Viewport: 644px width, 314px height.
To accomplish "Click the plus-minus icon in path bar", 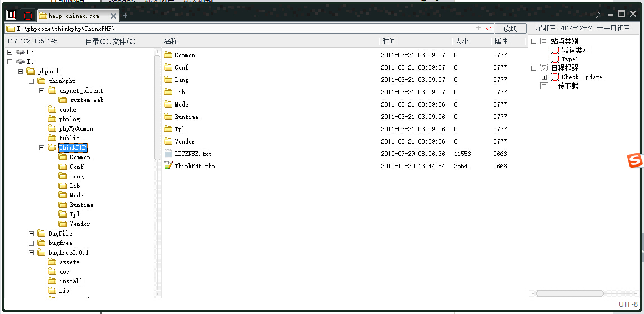I will (478, 29).
